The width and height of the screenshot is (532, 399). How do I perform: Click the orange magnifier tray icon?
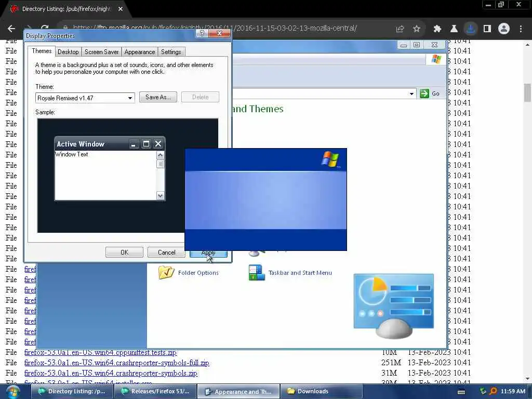(x=494, y=391)
